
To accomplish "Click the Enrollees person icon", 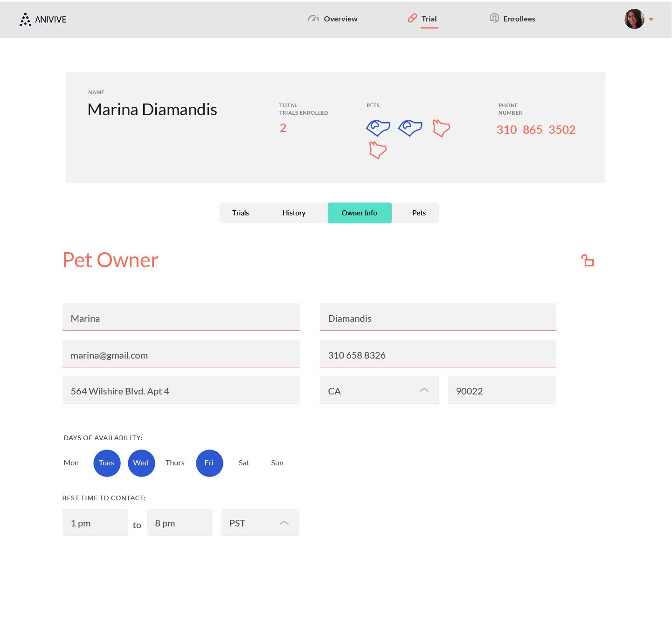I will 494,18.
